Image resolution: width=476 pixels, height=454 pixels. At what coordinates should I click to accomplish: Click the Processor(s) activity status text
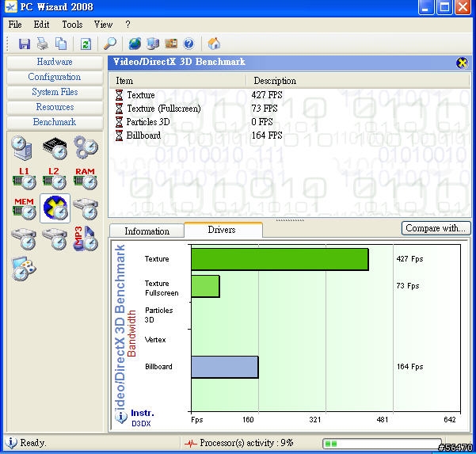click(x=246, y=443)
